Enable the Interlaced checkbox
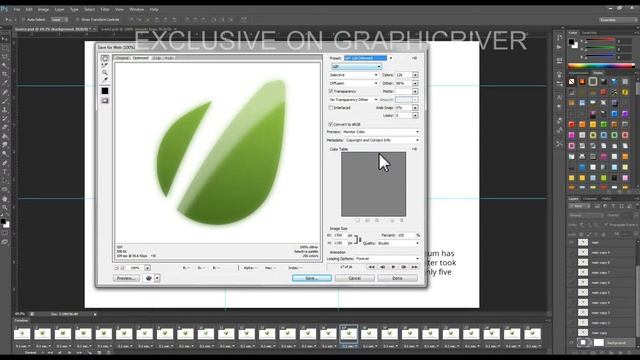Screen dimensions: 640x360 pos(331,108)
